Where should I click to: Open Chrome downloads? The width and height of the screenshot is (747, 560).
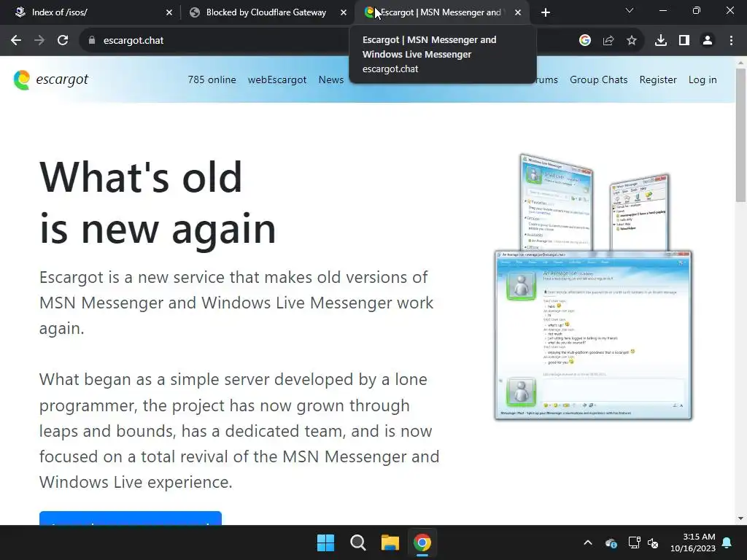[661, 41]
